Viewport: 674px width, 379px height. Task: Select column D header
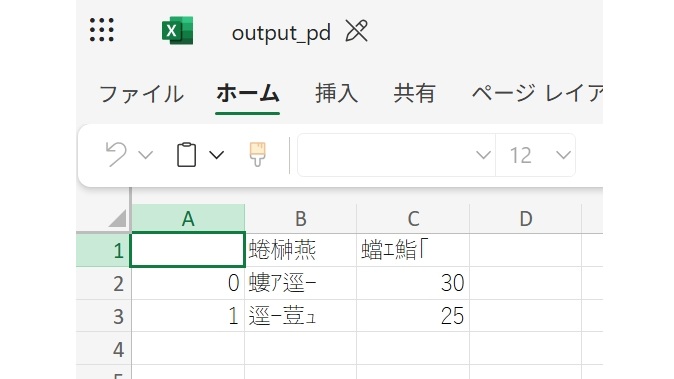526,219
